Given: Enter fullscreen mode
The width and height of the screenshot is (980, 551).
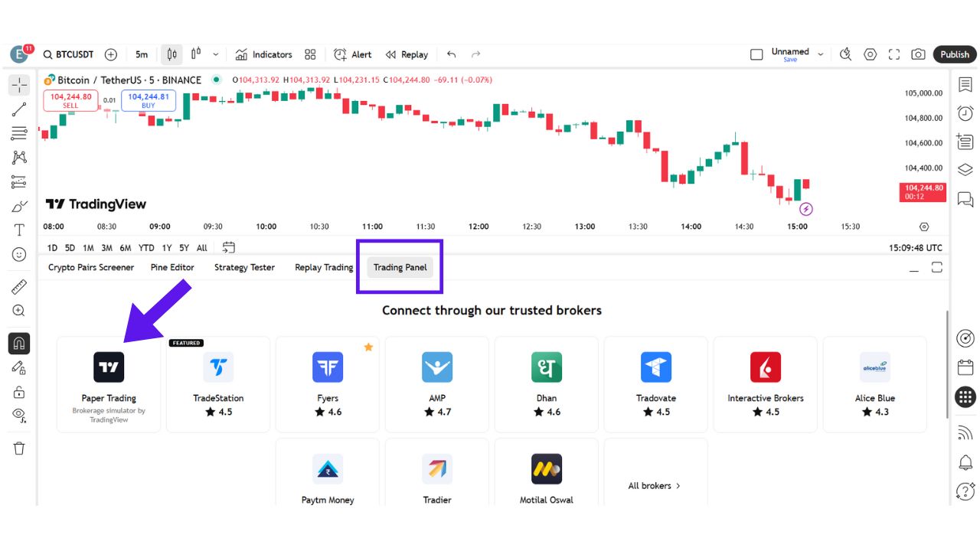Looking at the screenshot, I should (x=894, y=54).
